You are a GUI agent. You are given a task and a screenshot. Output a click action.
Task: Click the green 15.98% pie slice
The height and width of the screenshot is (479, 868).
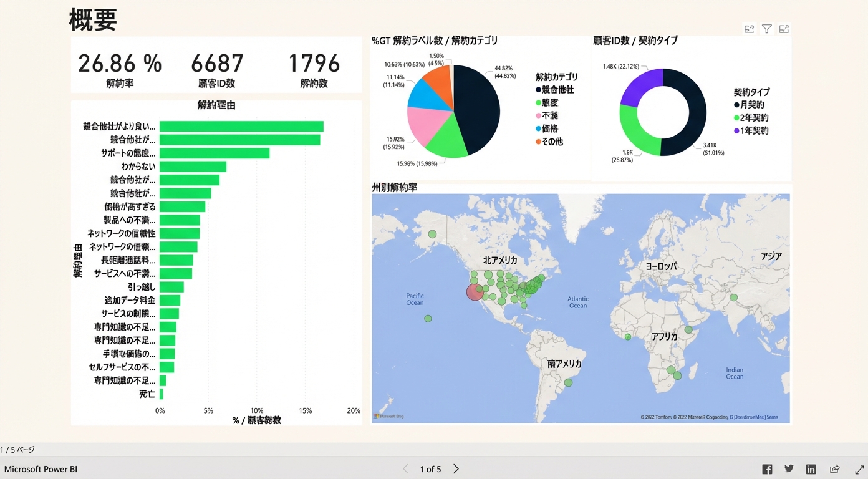(x=448, y=140)
